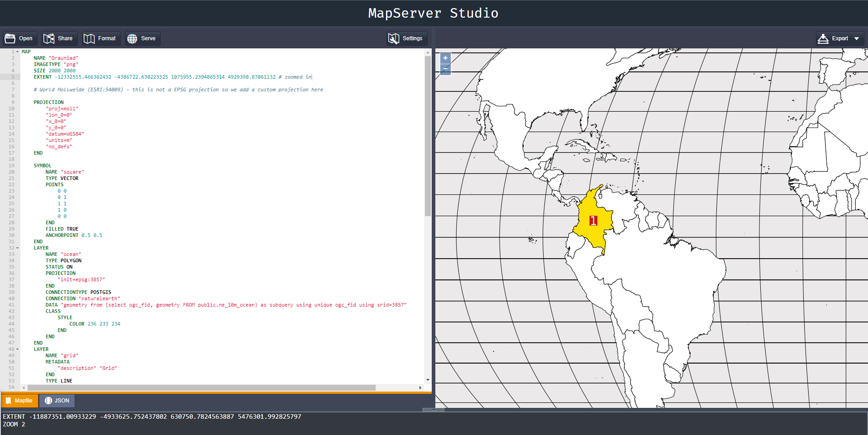Format the mapfile using the Format icon
This screenshot has width=868, height=435.
89,38
